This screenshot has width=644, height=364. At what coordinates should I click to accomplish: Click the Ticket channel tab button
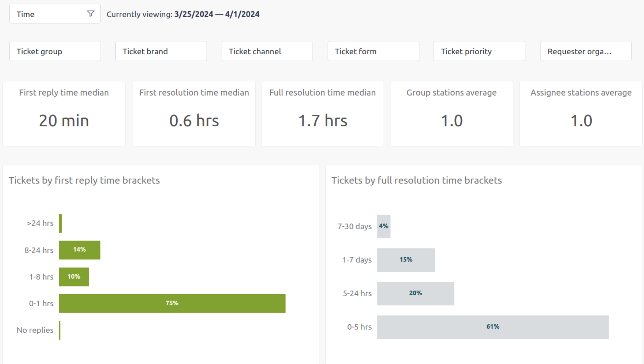click(x=267, y=51)
